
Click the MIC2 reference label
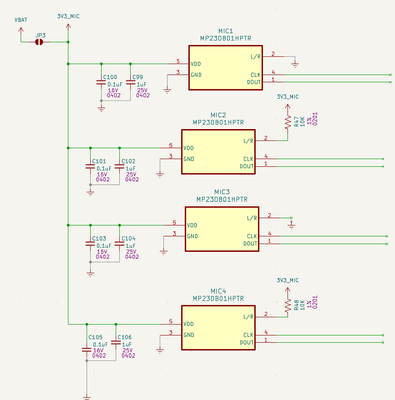point(218,115)
